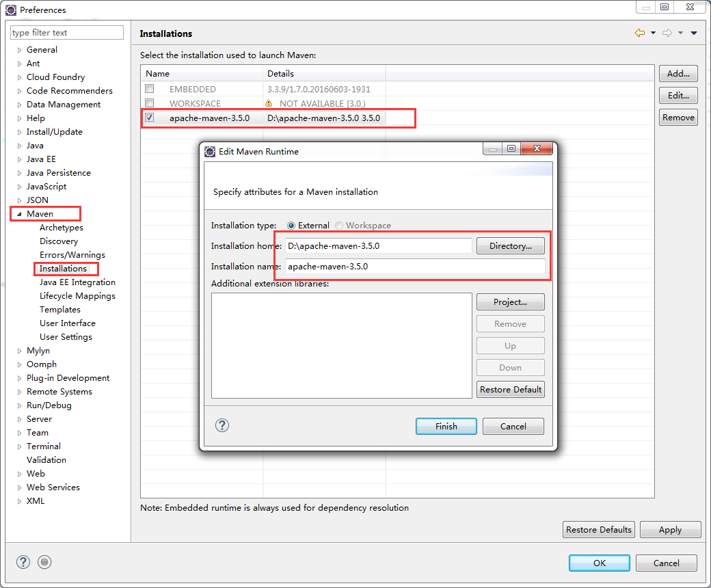Click the Edit Maven Runtime title icon
The image size is (711, 588).
(210, 151)
